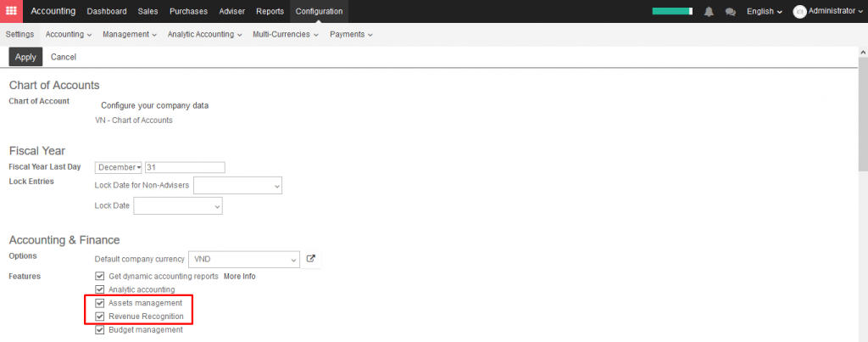Open the English language dropdown
This screenshot has width=868, height=342.
coord(764,12)
